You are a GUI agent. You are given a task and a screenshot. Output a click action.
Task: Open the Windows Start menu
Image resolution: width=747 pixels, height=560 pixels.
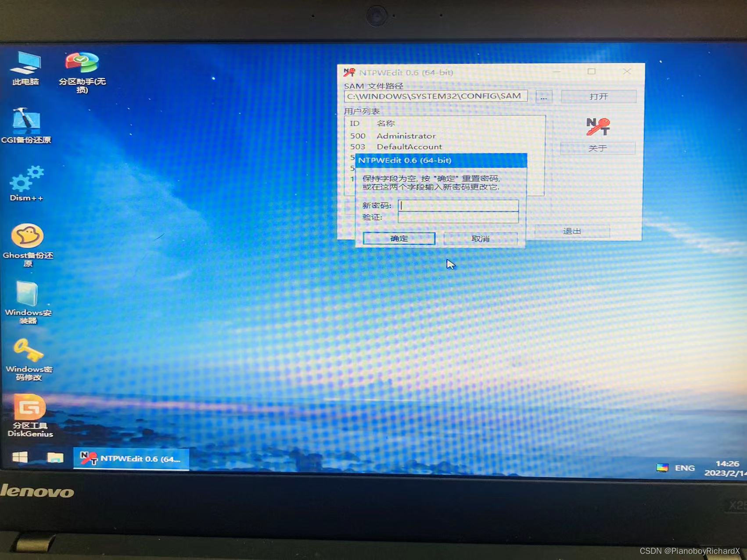(x=20, y=458)
